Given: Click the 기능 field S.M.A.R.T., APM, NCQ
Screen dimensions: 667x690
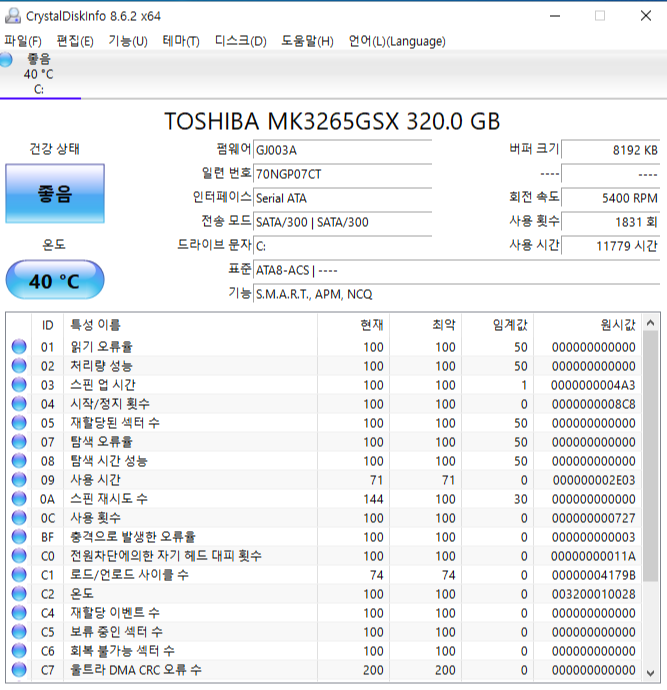Looking at the screenshot, I should point(457,294).
